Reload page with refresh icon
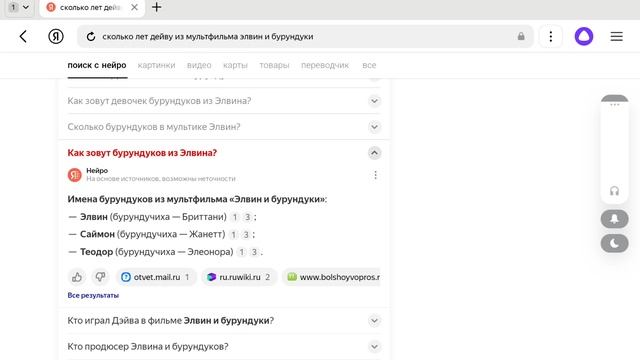The width and height of the screenshot is (640, 360). (x=91, y=37)
